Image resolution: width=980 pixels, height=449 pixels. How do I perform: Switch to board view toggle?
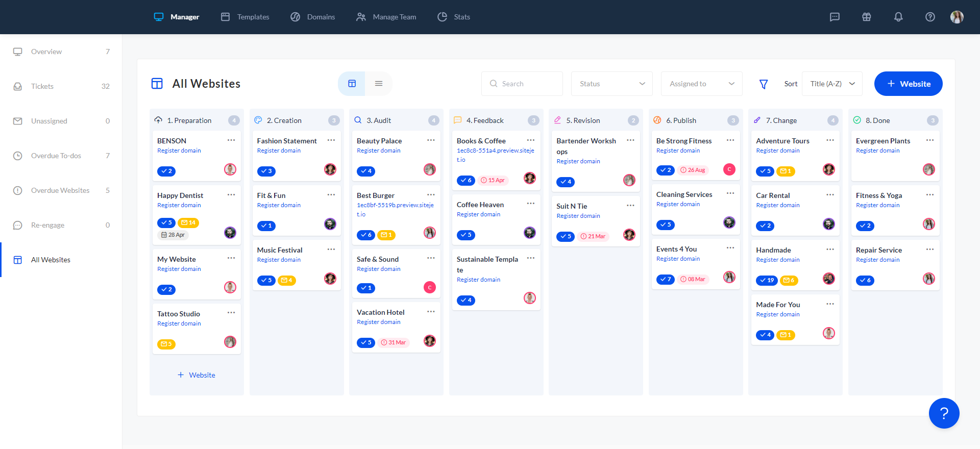[352, 84]
